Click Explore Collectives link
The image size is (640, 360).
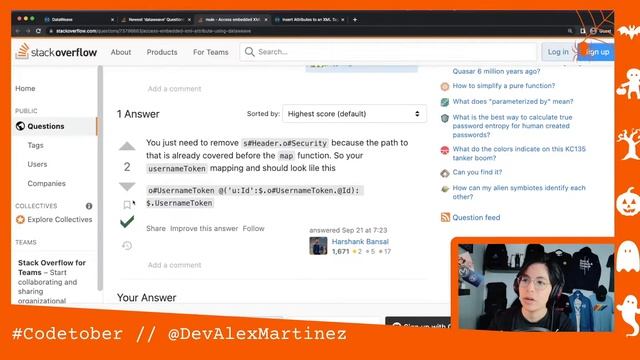click(x=60, y=220)
